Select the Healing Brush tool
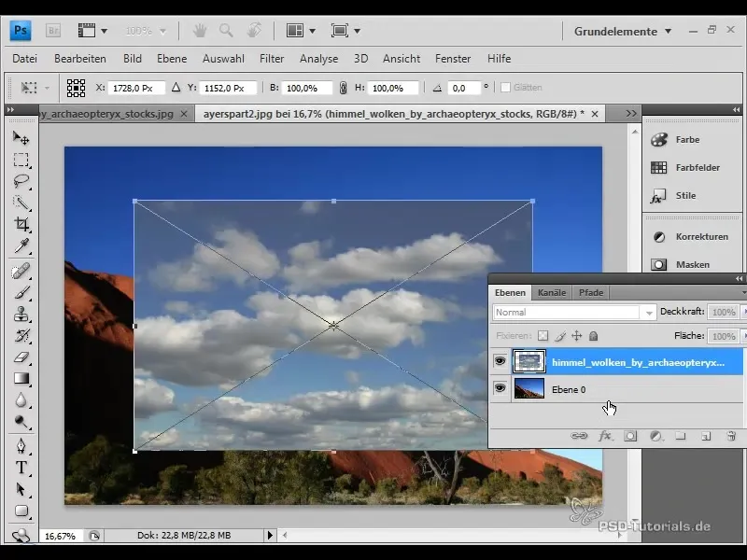 pos(21,272)
